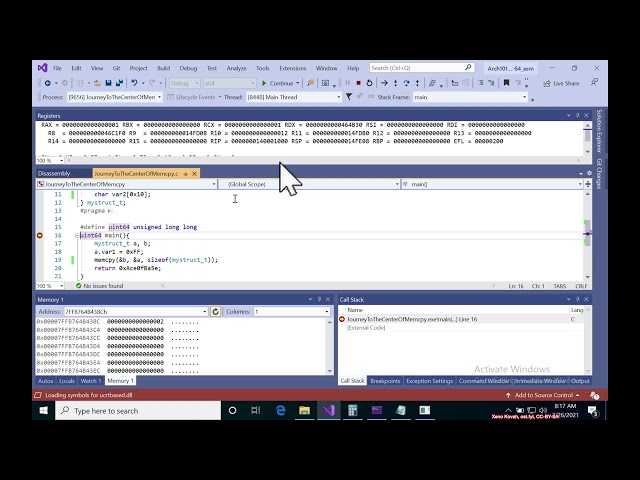The width and height of the screenshot is (640, 480).
Task: Click Add to Source Control
Action: 543,395
